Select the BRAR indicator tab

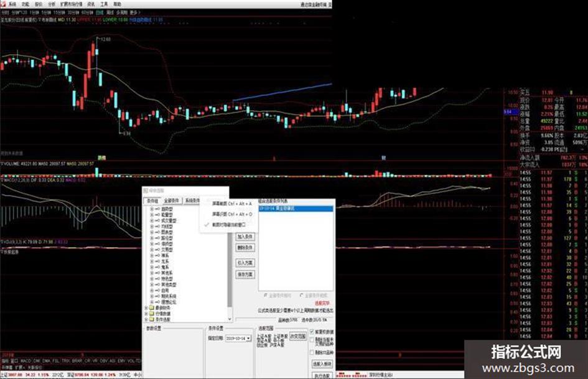pos(77,360)
